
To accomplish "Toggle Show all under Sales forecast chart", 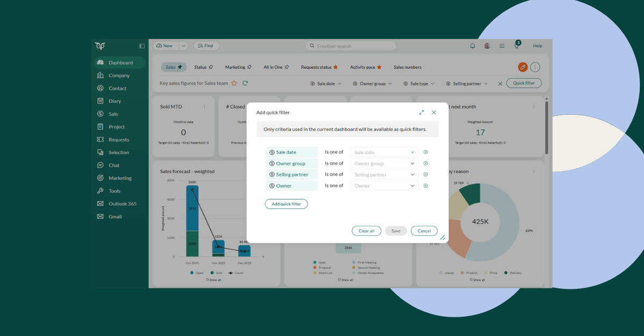I will tap(214, 280).
